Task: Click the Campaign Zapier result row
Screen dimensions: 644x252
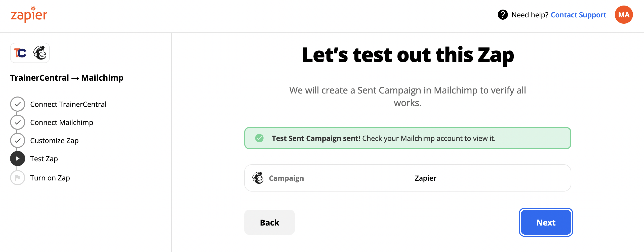Action: [x=408, y=178]
